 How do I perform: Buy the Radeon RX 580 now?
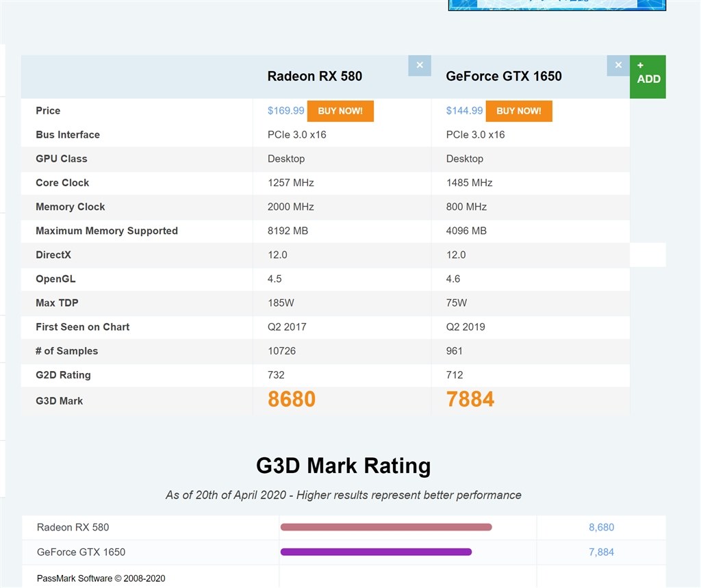tap(340, 111)
